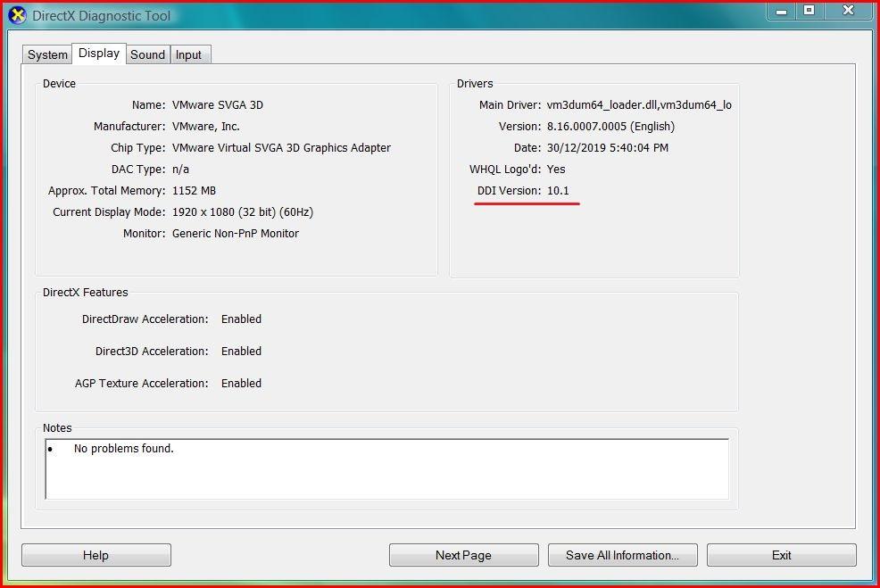Screen dimensions: 880x588
Task: Click the DirectDraw Acceleration 'Enabled' value
Action: coord(241,319)
